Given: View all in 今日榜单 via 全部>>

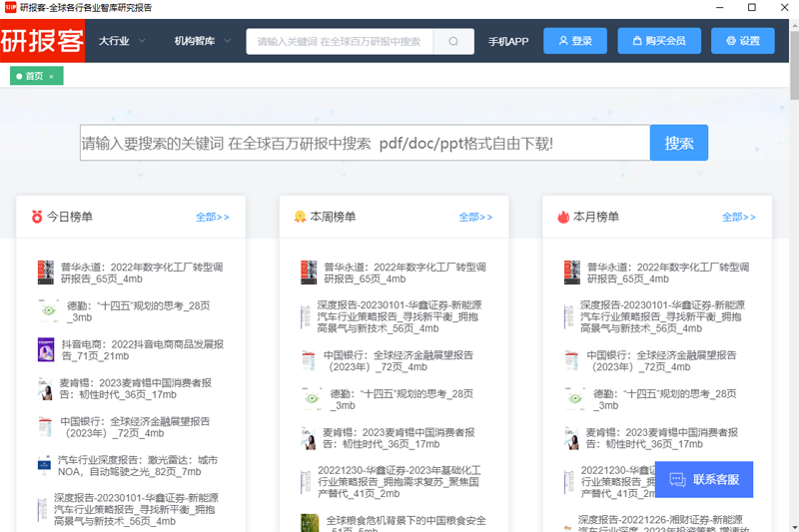Looking at the screenshot, I should [212, 217].
